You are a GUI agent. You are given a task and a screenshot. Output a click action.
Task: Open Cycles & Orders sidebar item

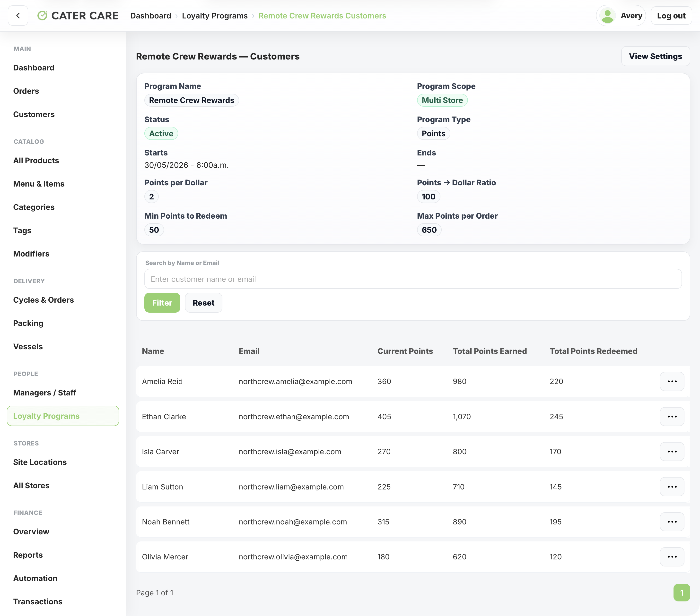[44, 300]
